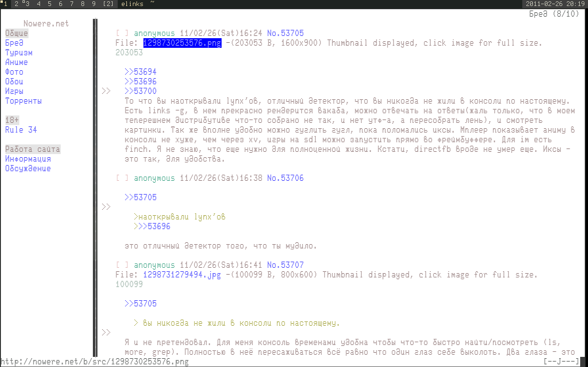Screen dimensions: 588x367
Task: Switch to workspace tag 4
Action: (x=38, y=4)
